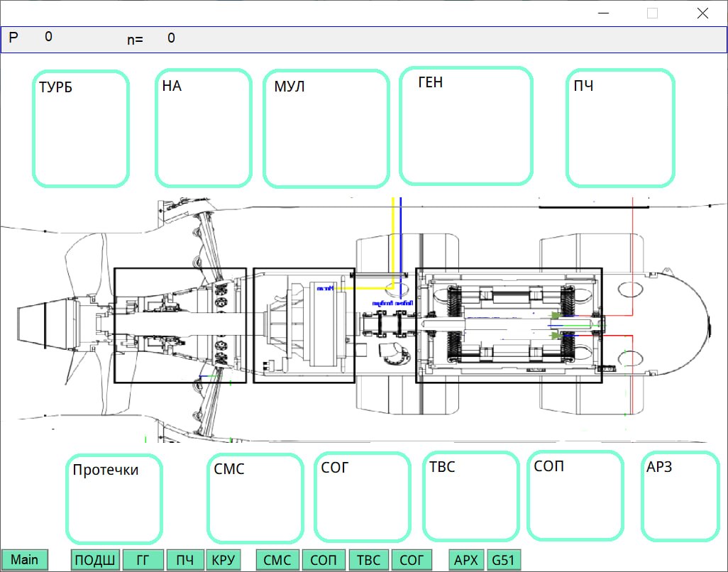Click the multiplier gearbox section in diagram
This screenshot has height=572, width=728.
[304, 326]
